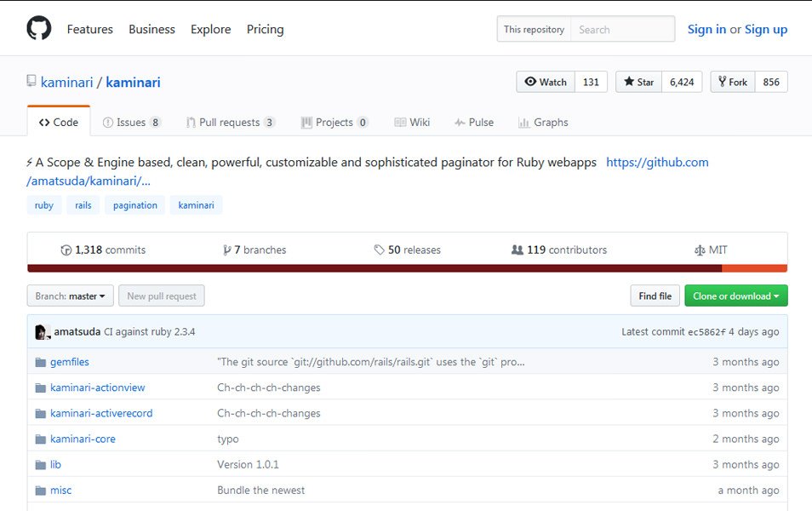
Task: Open the Branch: master dropdown
Action: coord(70,296)
